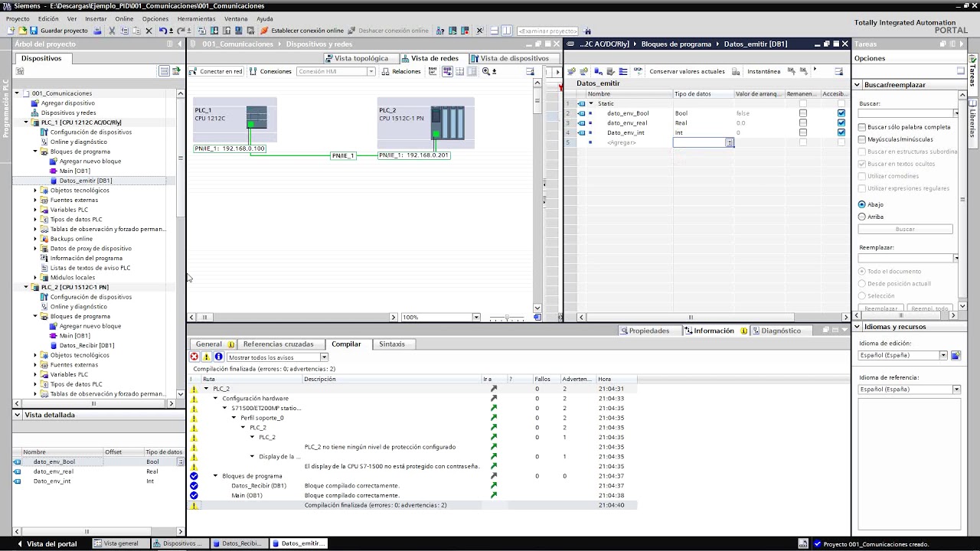This screenshot has width=980, height=551.
Task: Filter errors with the red X icon
Action: pyautogui.click(x=194, y=357)
